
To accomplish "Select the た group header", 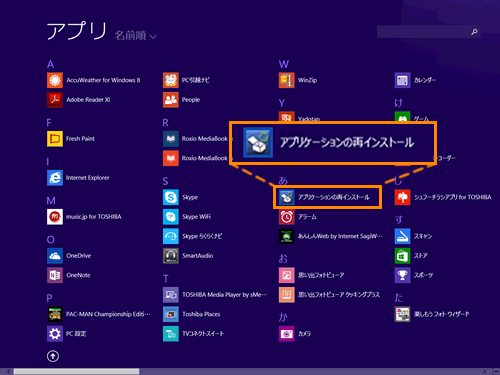I will coord(399,298).
